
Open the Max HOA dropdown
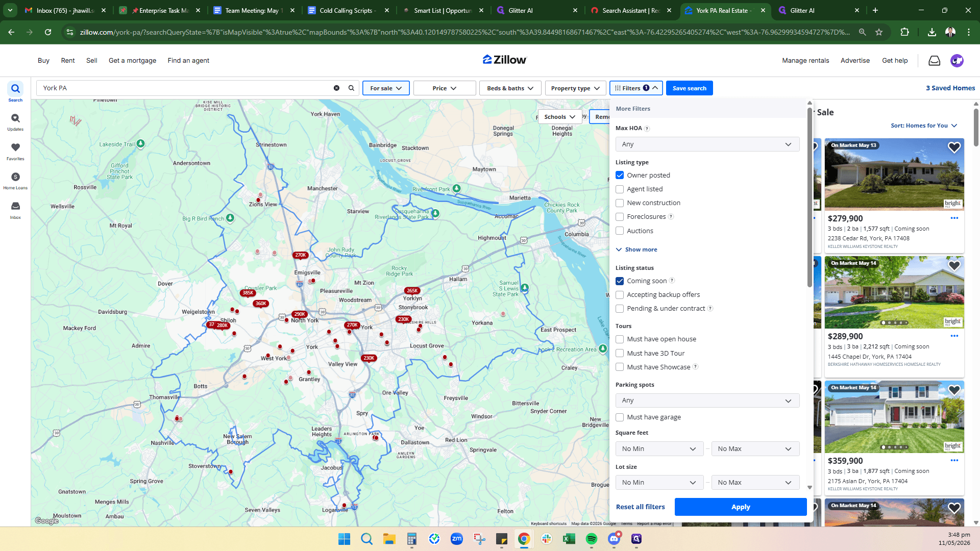pyautogui.click(x=707, y=144)
